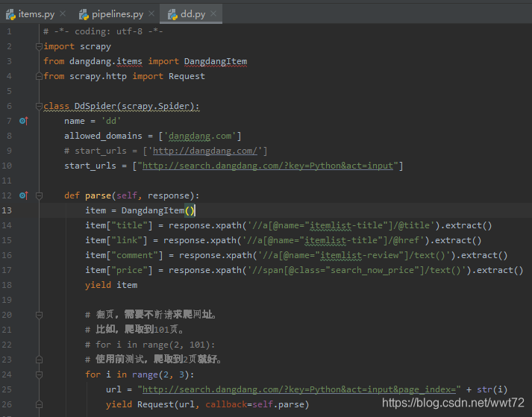Screen dimensions: 532x417
Task: Click the class name DdSpider
Action: pyautogui.click(x=96, y=106)
